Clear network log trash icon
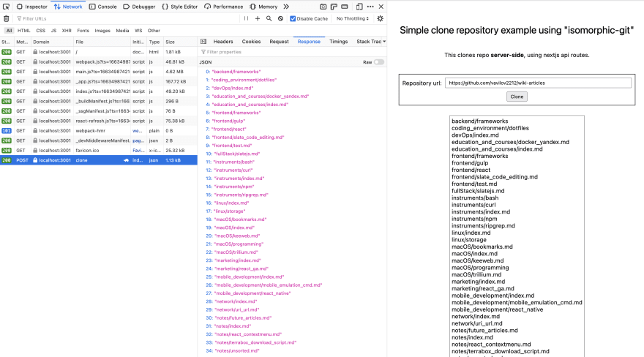 click(x=6, y=18)
